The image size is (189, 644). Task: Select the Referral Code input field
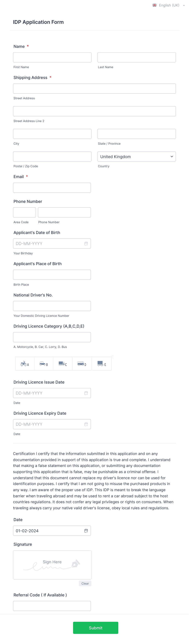click(52, 606)
